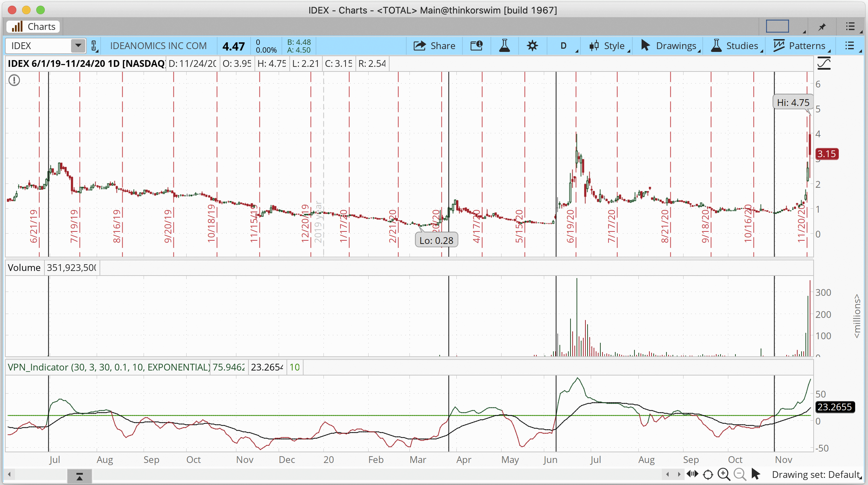The width and height of the screenshot is (868, 485).
Task: Click the O: 3.95 open value
Action: click(x=237, y=64)
